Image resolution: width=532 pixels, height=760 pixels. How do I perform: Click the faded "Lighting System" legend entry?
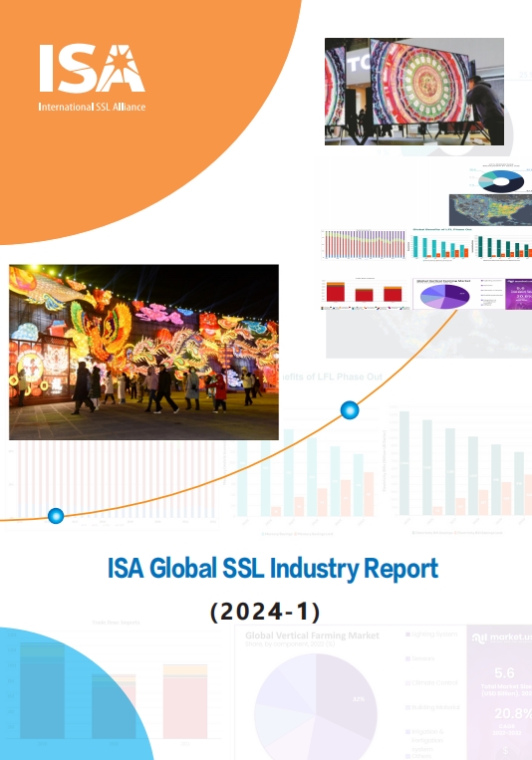(x=431, y=633)
